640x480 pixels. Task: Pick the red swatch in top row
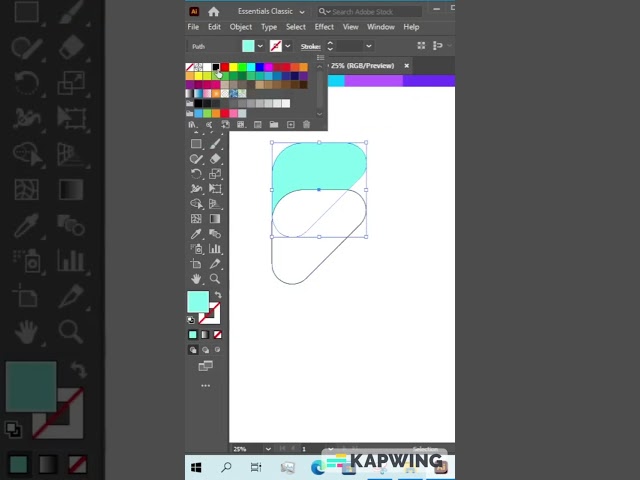pyautogui.click(x=224, y=67)
